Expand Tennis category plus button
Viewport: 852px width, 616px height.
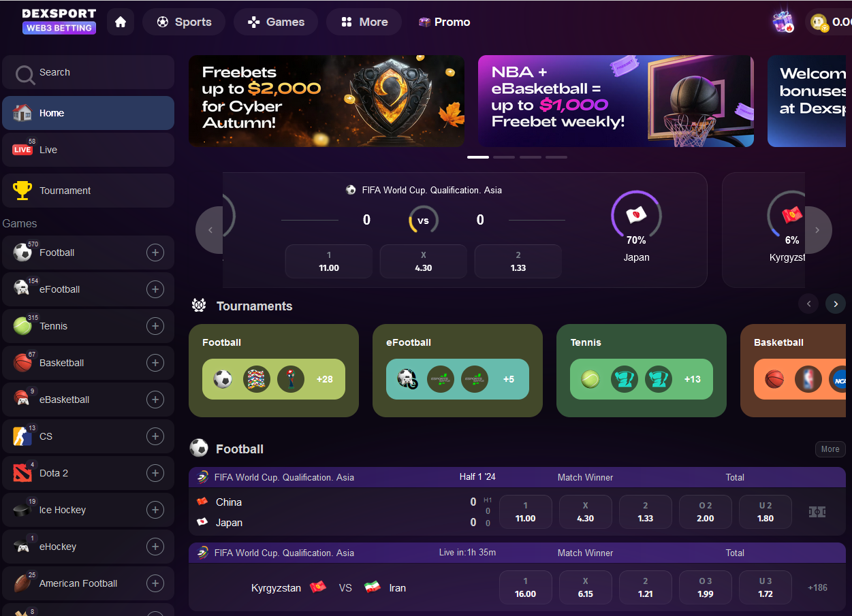coord(155,326)
